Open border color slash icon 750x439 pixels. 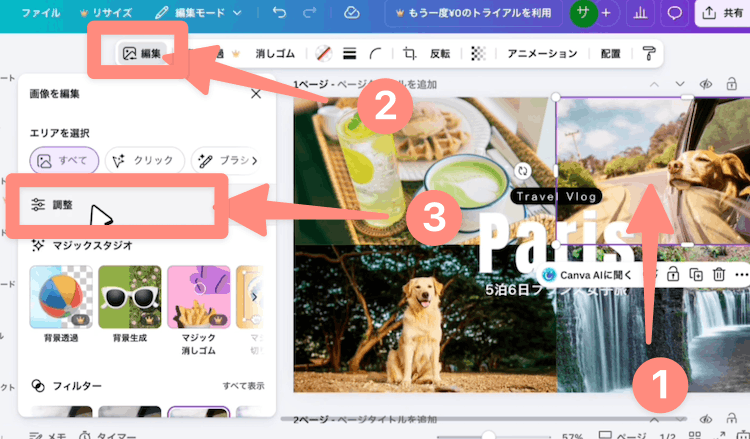(x=324, y=54)
